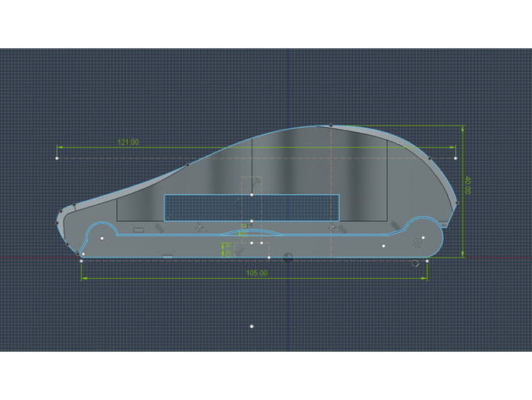This screenshot has width=532, height=400.
Task: Select the horizontal constraint icon on bottom-left edge
Action: tap(168, 256)
